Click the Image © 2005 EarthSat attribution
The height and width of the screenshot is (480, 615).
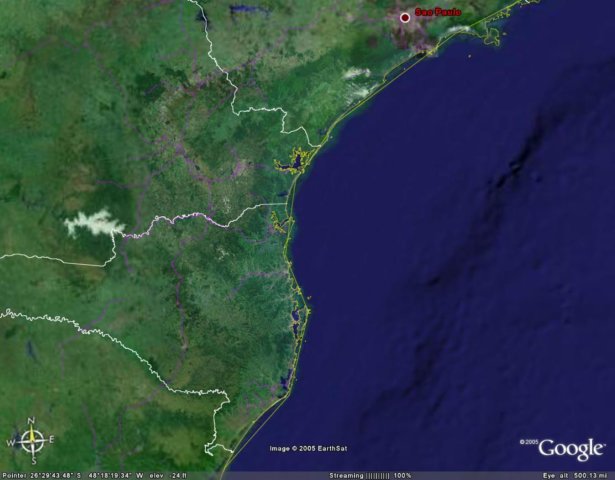[308, 448]
